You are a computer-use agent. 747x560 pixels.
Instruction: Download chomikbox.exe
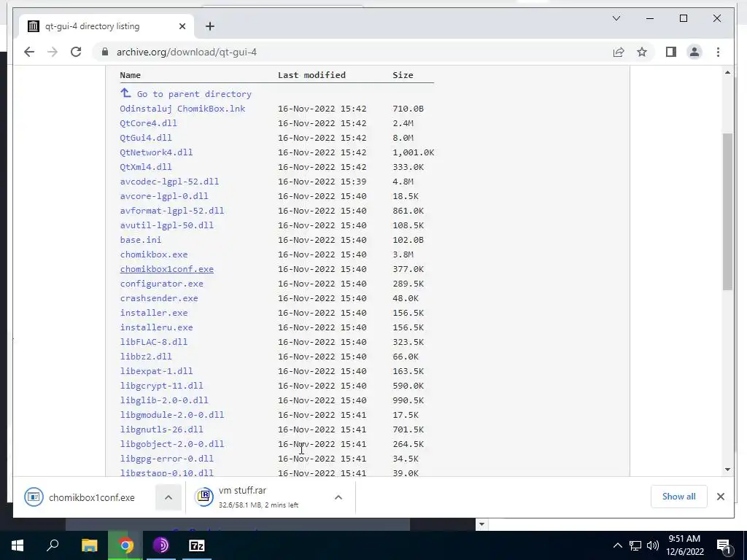[x=153, y=254]
